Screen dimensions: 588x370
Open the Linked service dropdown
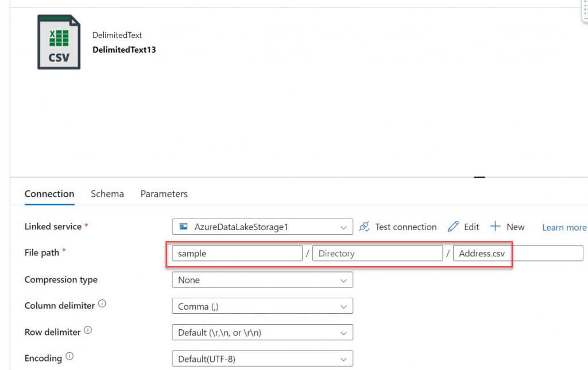point(262,227)
